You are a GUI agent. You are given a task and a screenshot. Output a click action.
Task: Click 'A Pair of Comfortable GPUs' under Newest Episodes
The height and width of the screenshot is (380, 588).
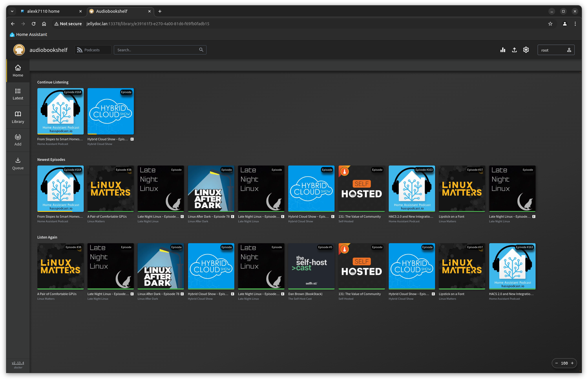107,217
